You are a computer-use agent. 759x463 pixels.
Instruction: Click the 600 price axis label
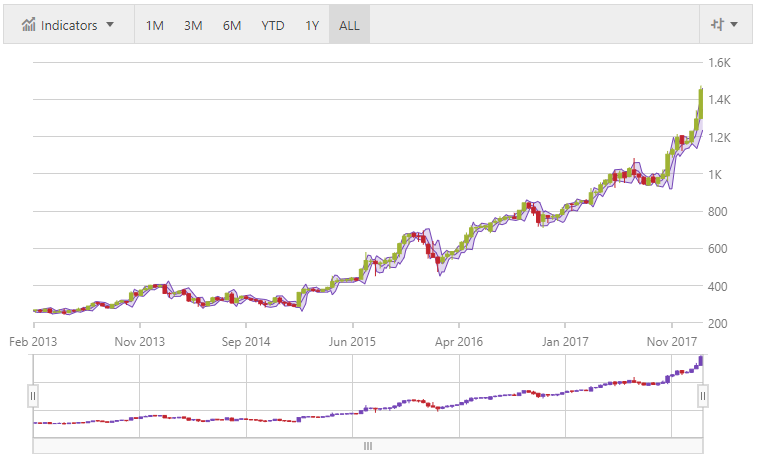(x=717, y=249)
